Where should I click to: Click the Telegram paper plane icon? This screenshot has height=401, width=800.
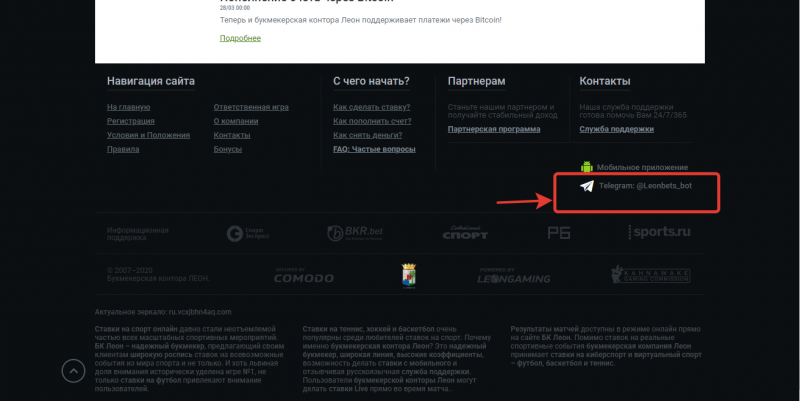587,186
